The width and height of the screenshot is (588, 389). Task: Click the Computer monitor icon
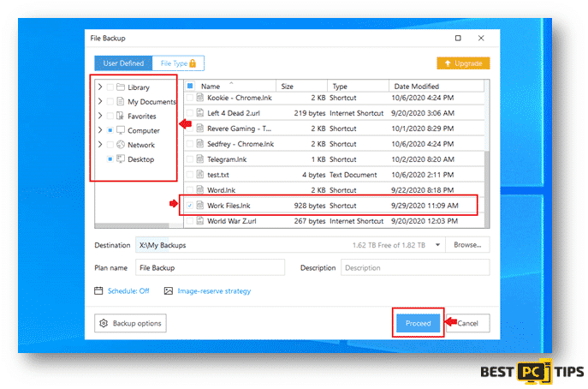[x=121, y=130]
